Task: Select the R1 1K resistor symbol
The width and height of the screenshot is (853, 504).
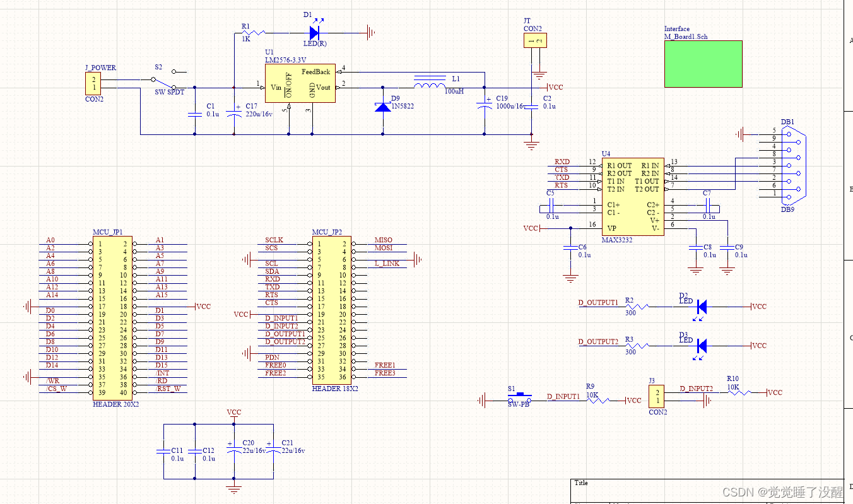Action: pos(252,32)
